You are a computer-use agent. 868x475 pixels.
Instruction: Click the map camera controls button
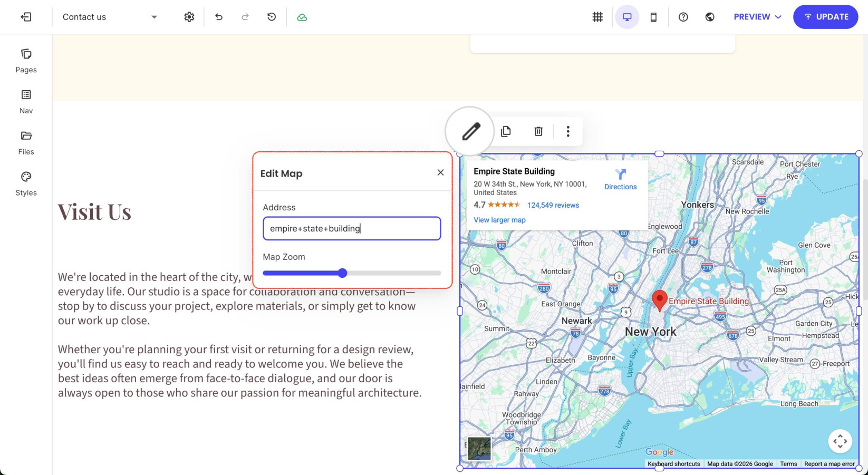pos(840,441)
